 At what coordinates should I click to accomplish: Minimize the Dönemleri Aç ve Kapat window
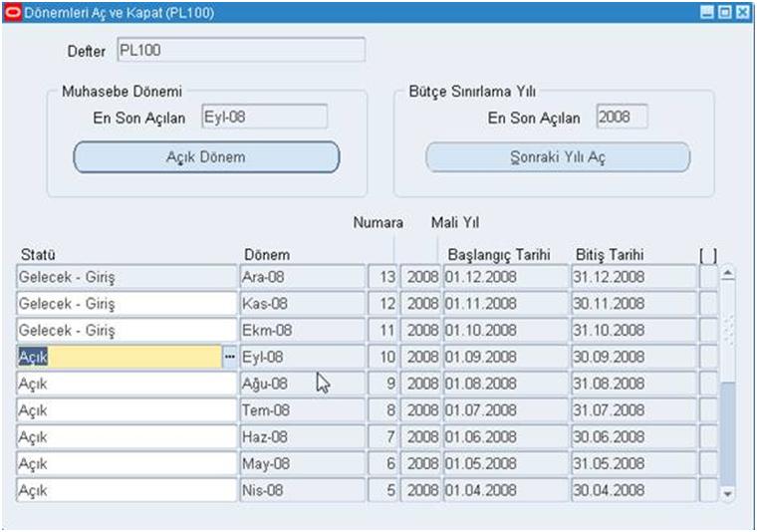point(706,13)
